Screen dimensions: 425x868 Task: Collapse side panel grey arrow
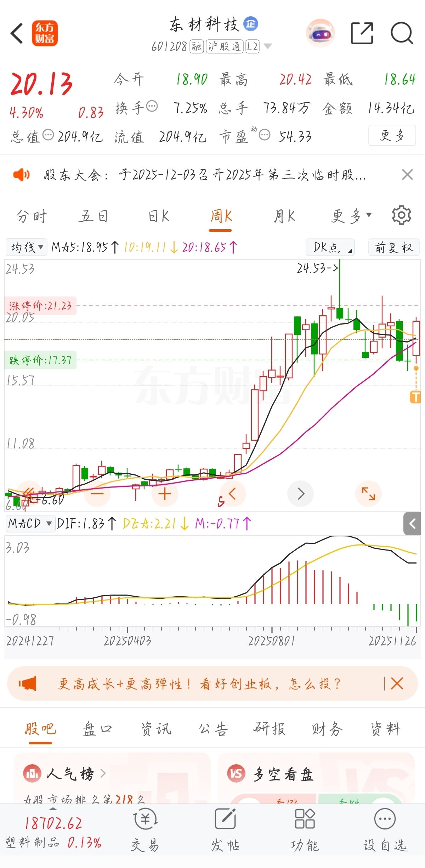click(x=412, y=524)
